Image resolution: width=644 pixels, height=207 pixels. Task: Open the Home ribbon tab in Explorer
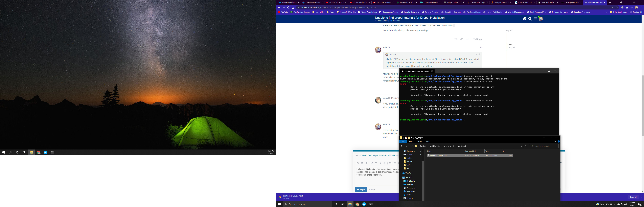coord(411,141)
